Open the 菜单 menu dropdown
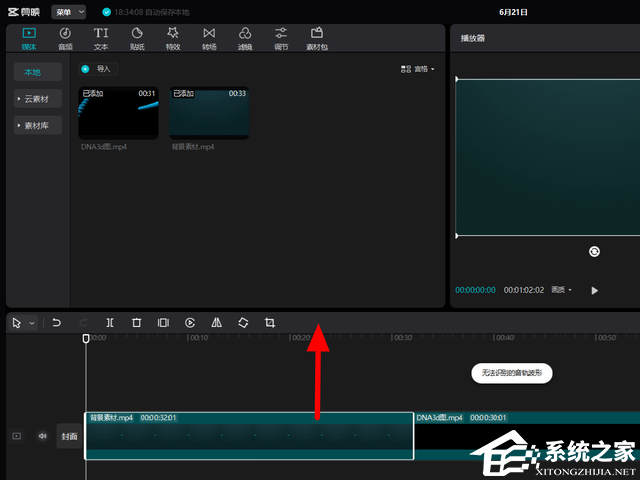This screenshot has width=640, height=480. pos(69,12)
